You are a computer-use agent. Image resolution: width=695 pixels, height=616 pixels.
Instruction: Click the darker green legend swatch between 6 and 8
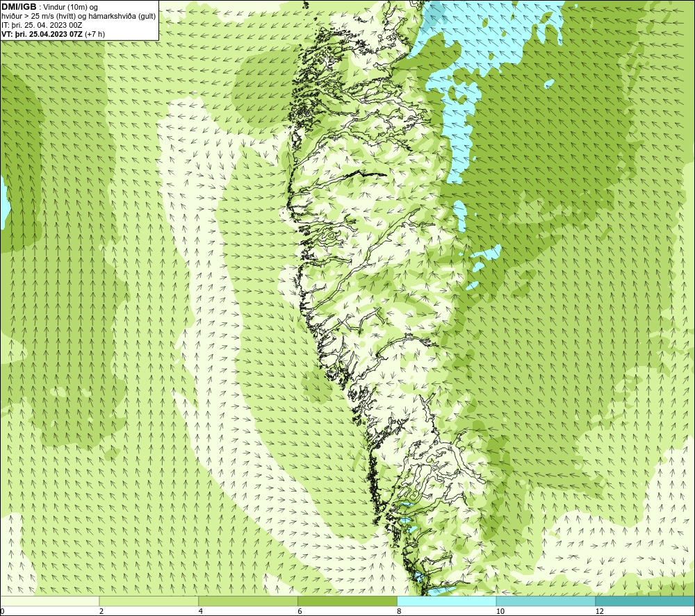347,601
